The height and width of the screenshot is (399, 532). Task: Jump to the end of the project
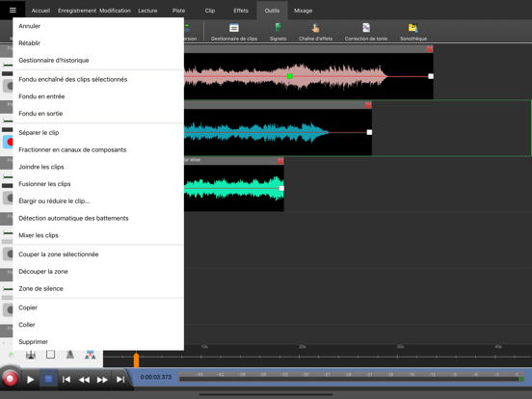[120, 380]
